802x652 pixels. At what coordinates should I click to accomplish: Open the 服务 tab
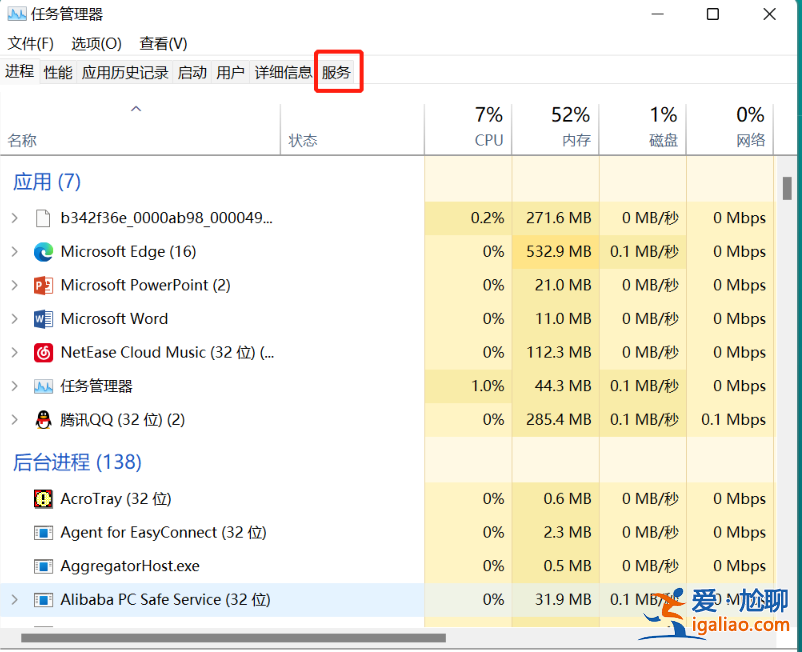pyautogui.click(x=338, y=71)
